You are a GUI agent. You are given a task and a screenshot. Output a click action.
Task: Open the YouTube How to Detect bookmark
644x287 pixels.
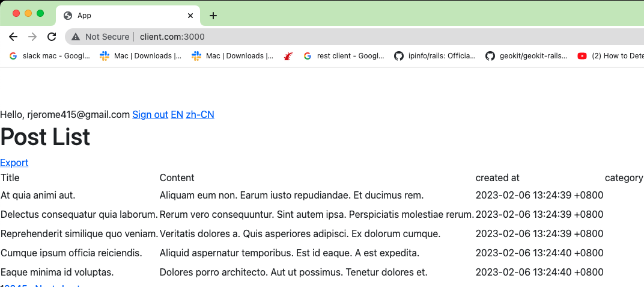(x=610, y=56)
